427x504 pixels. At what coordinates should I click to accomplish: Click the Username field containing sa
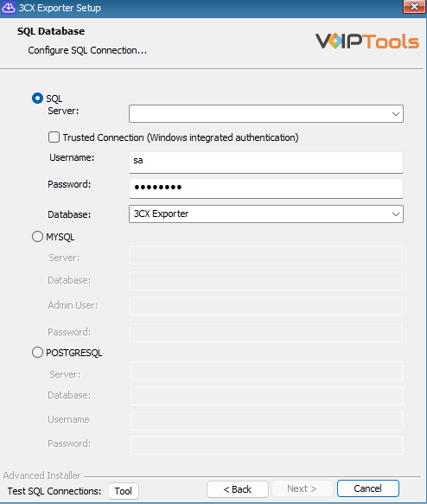[x=266, y=163]
